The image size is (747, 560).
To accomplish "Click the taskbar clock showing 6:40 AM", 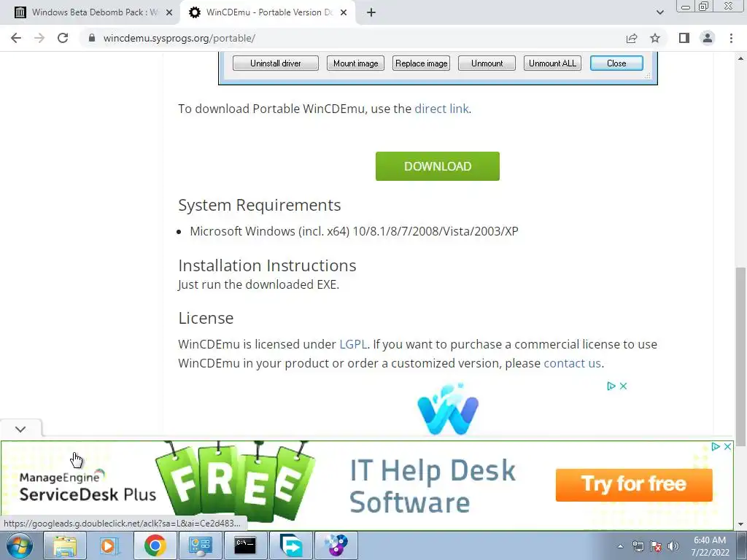I will pyautogui.click(x=710, y=546).
